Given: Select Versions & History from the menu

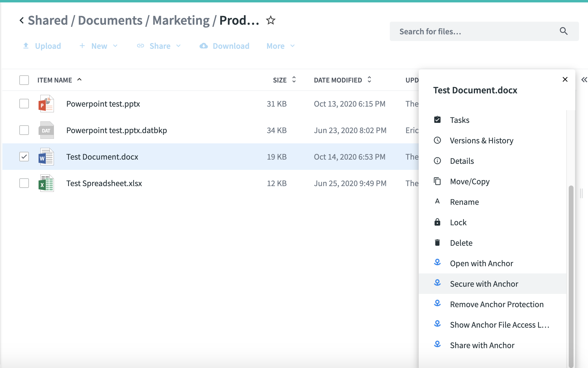Looking at the screenshot, I should pyautogui.click(x=481, y=141).
